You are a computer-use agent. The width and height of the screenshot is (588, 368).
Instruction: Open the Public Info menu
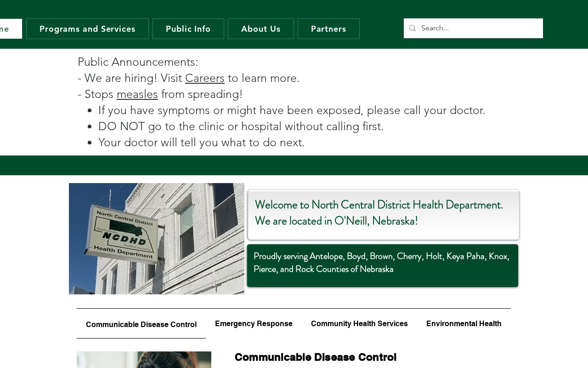point(188,29)
